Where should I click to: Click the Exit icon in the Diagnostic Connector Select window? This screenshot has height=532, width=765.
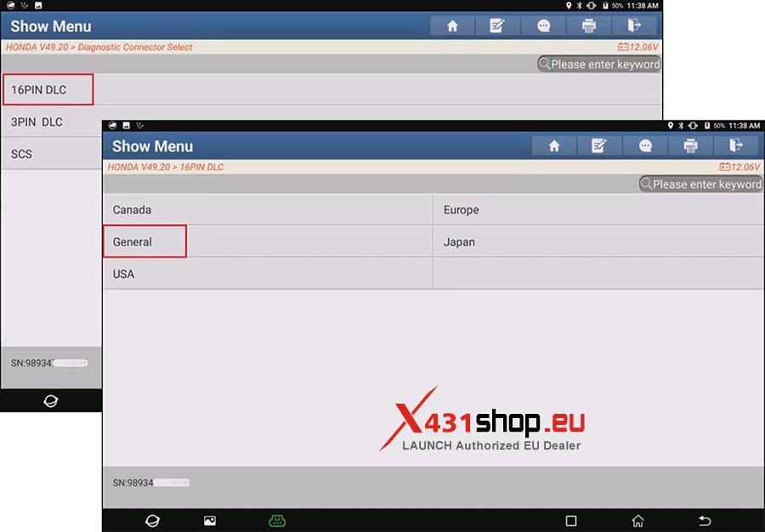tap(634, 25)
